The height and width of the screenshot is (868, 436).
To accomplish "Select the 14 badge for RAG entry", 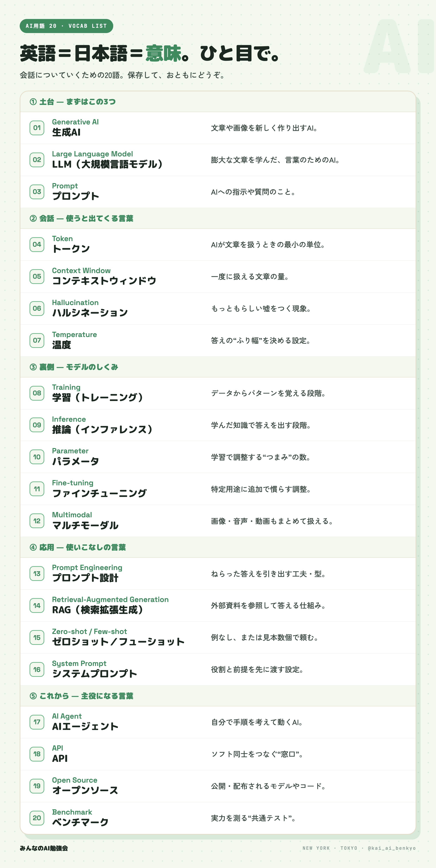I will tap(37, 605).
